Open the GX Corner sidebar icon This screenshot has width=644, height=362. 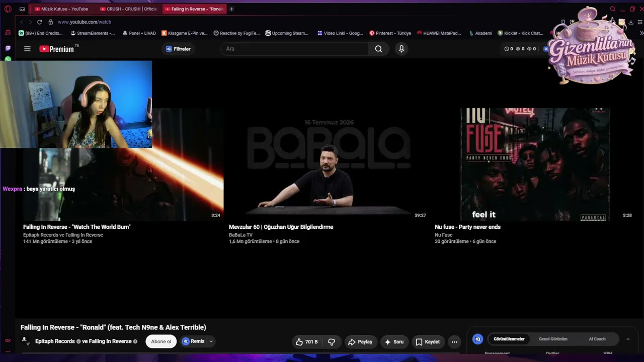[x=8, y=32]
